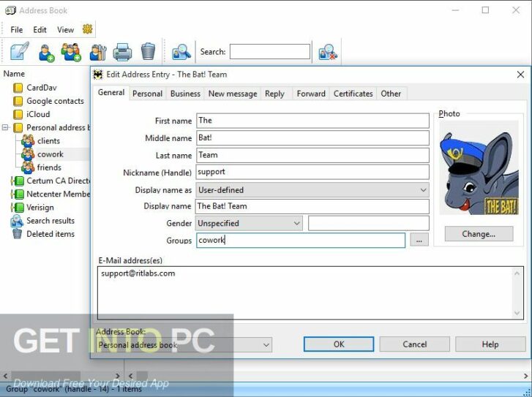The image size is (532, 397).
Task: Click the Bat mascot photo
Action: [479, 168]
